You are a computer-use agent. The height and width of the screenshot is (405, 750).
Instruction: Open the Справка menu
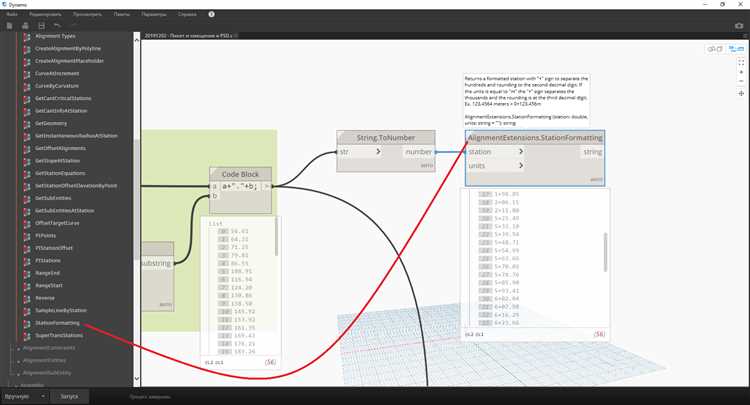189,15
